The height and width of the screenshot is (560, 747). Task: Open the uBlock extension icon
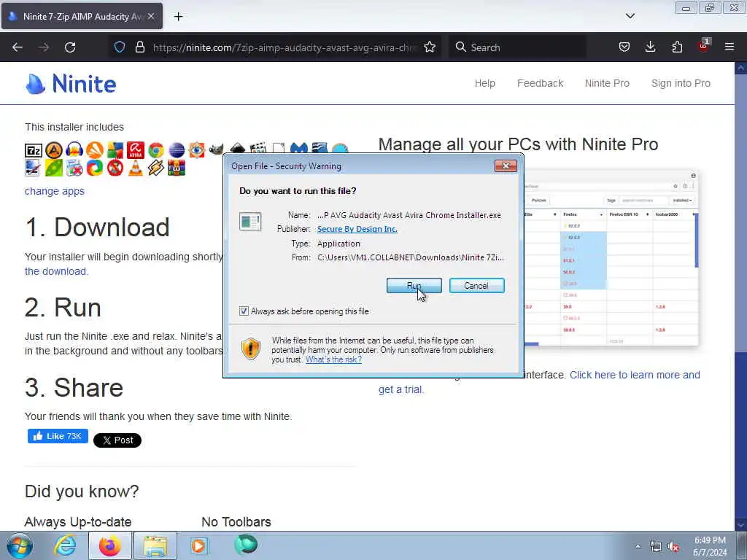pos(704,46)
